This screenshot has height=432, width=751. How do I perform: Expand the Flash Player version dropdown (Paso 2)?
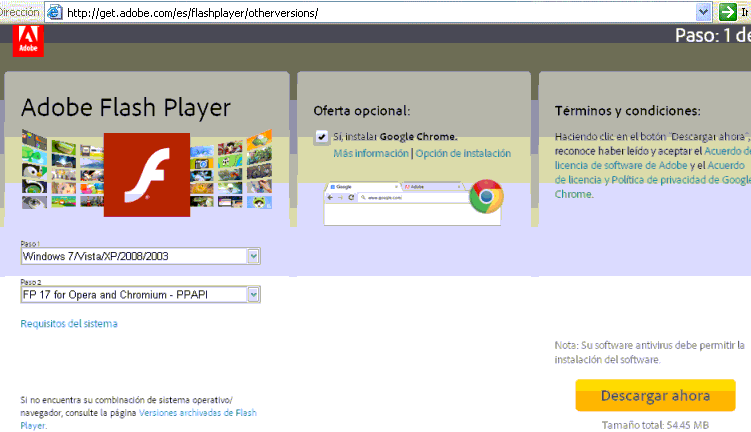pyautogui.click(x=253, y=295)
